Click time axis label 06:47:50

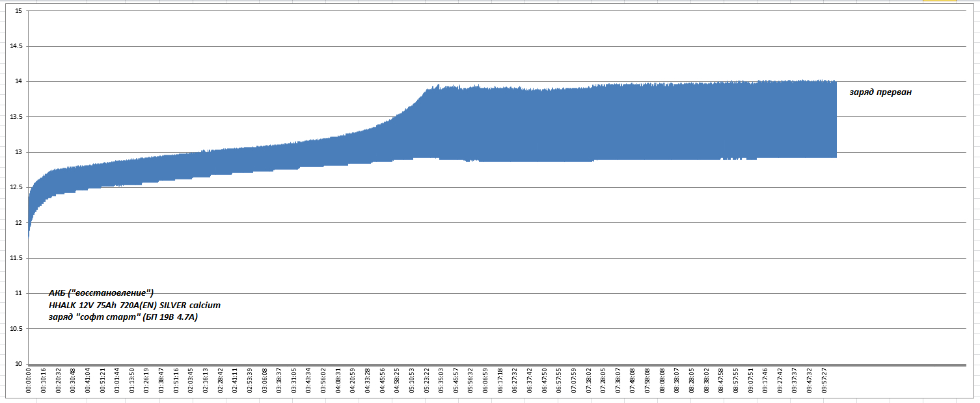click(545, 380)
